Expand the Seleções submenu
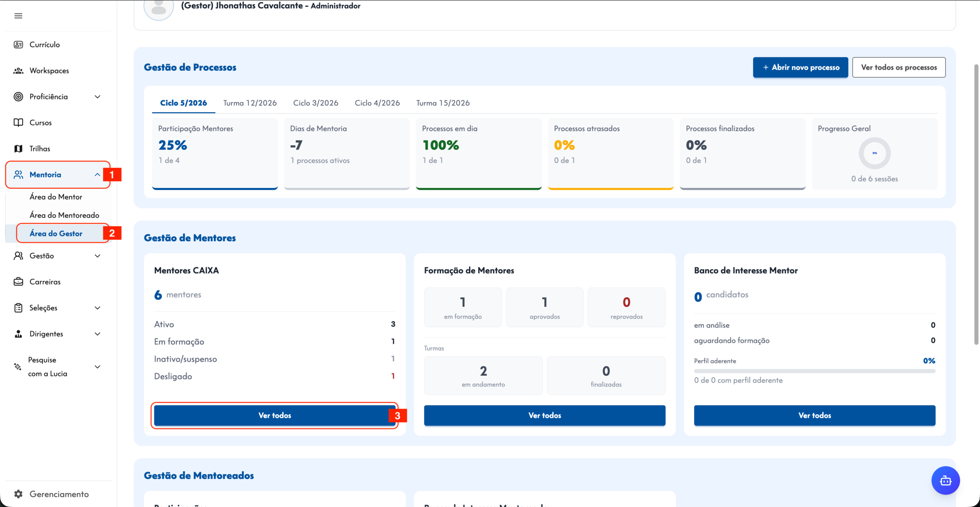980x507 pixels. tap(97, 308)
